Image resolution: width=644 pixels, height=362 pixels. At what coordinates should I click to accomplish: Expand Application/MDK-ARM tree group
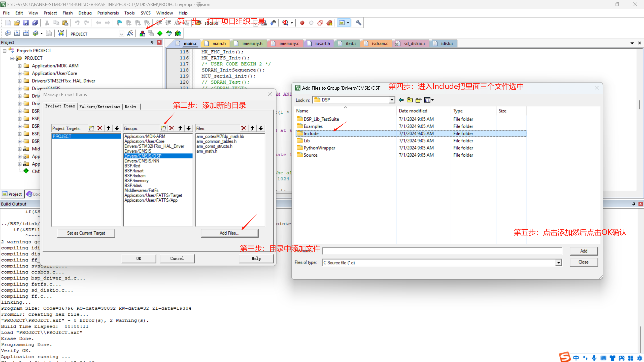click(20, 66)
